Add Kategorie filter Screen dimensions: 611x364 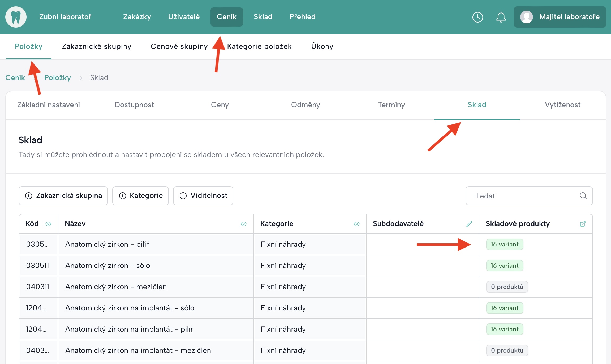[x=140, y=196]
